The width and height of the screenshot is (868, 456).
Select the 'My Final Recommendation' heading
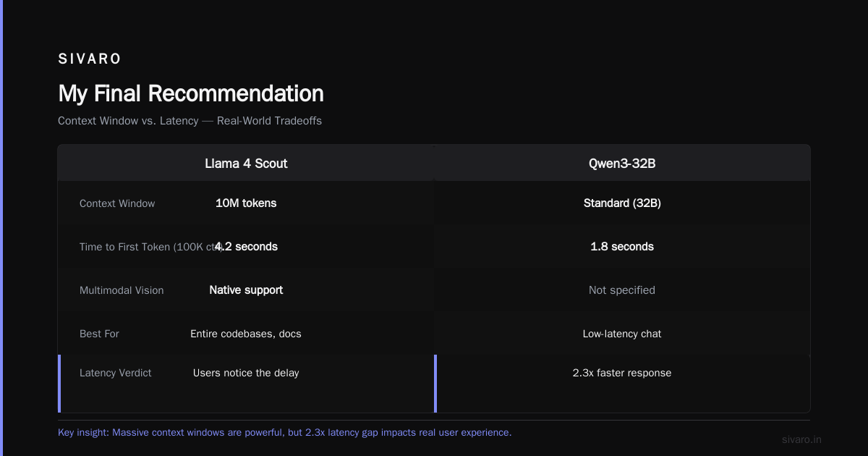(191, 93)
